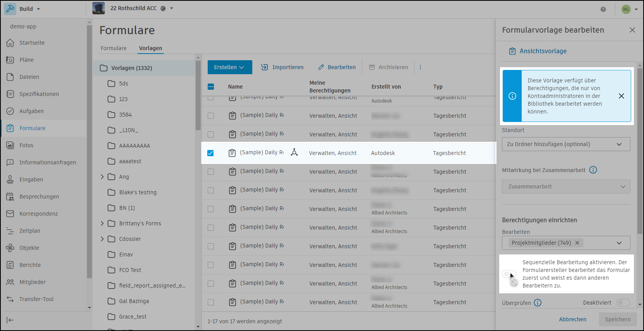644x331 pixels.
Task: Remove the Projektmitglieder (749) tag
Action: pos(577,243)
